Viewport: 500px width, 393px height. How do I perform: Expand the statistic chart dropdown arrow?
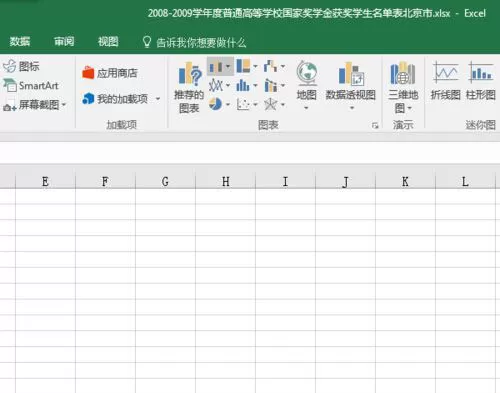(255, 86)
